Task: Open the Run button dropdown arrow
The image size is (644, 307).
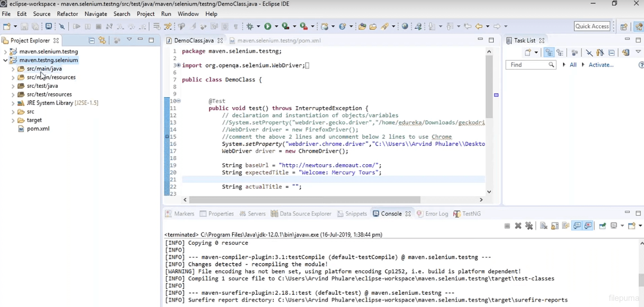Action: [x=276, y=26]
